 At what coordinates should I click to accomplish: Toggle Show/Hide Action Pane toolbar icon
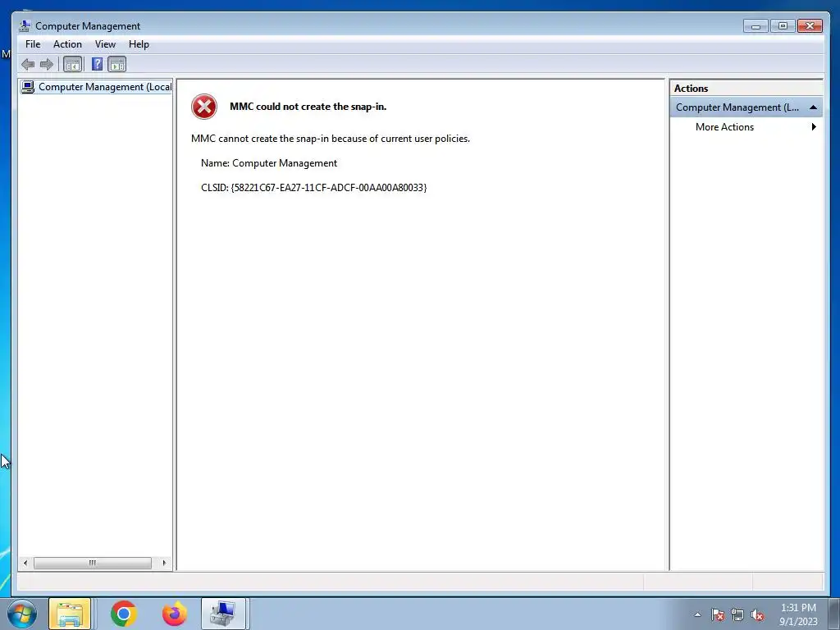[116, 65]
